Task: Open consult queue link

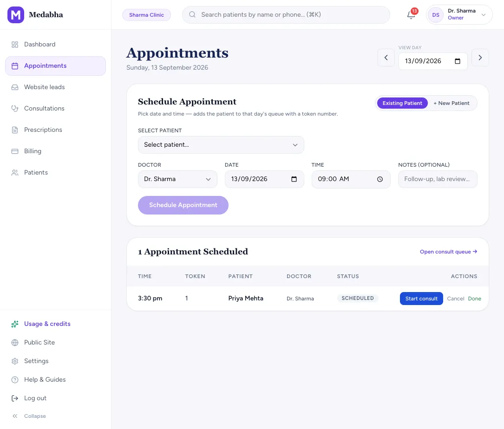Action: pos(448,252)
